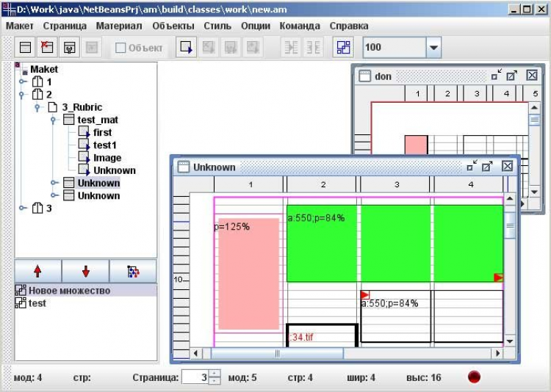
Task: Select Image item in the tree
Action: point(107,158)
